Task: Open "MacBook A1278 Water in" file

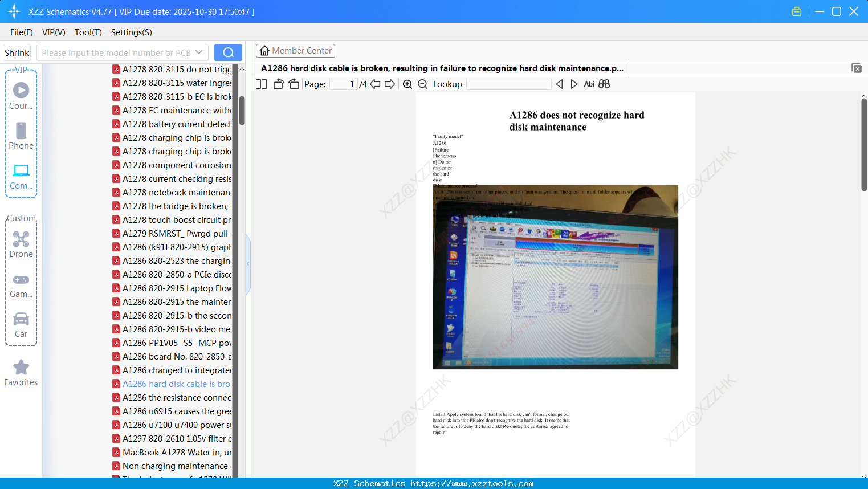Action: tap(172, 453)
